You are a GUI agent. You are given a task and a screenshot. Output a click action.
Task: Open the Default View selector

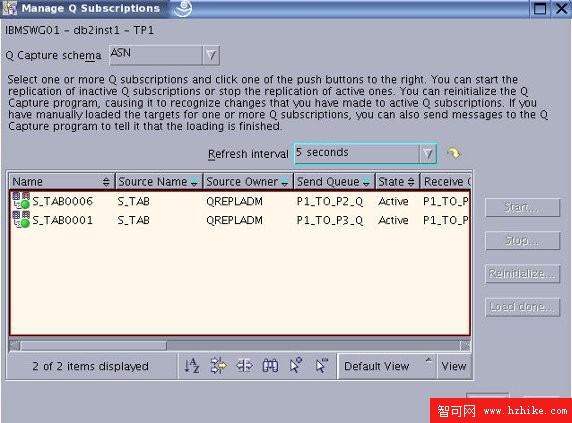(387, 366)
